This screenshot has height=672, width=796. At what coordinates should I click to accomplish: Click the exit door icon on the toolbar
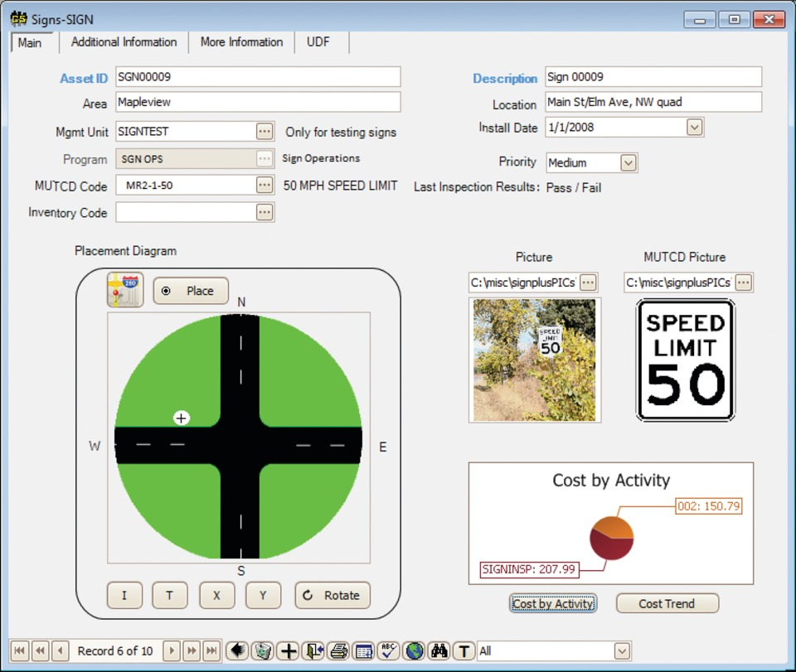(313, 650)
